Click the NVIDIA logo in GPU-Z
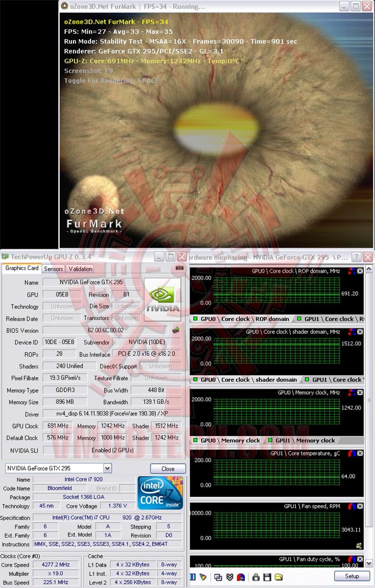Image resolution: width=375 pixels, height=588 pixels. pos(162,299)
